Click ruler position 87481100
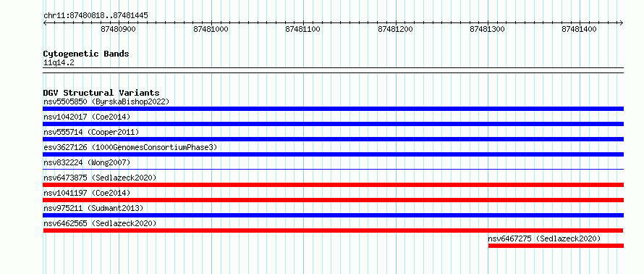Screen dimensions: 644x274 [x=302, y=29]
